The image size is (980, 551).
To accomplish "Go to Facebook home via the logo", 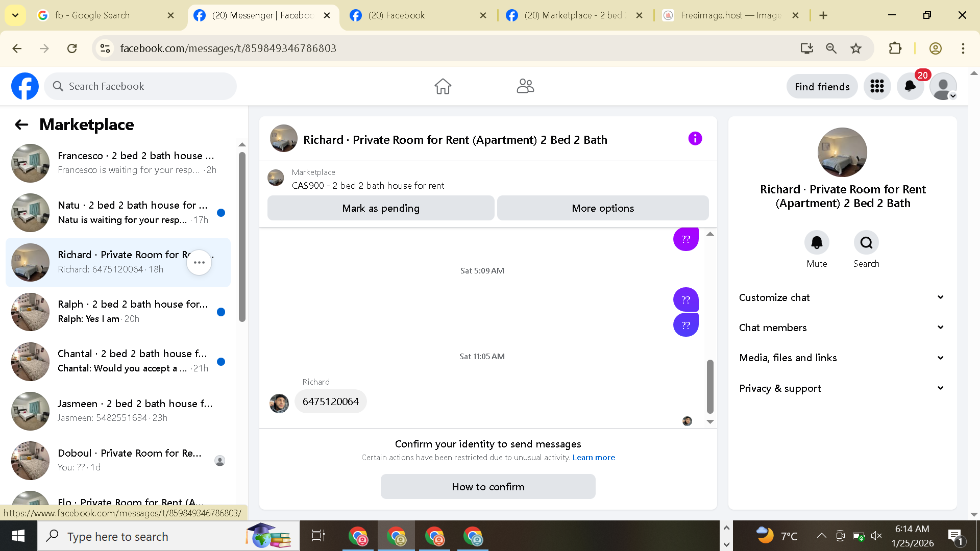I will coord(25,86).
